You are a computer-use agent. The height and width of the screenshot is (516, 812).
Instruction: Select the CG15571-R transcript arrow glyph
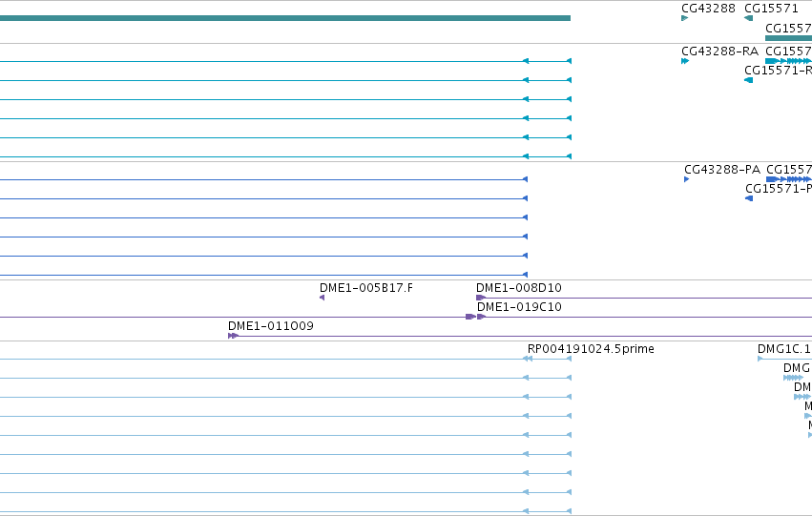pyautogui.click(x=748, y=80)
